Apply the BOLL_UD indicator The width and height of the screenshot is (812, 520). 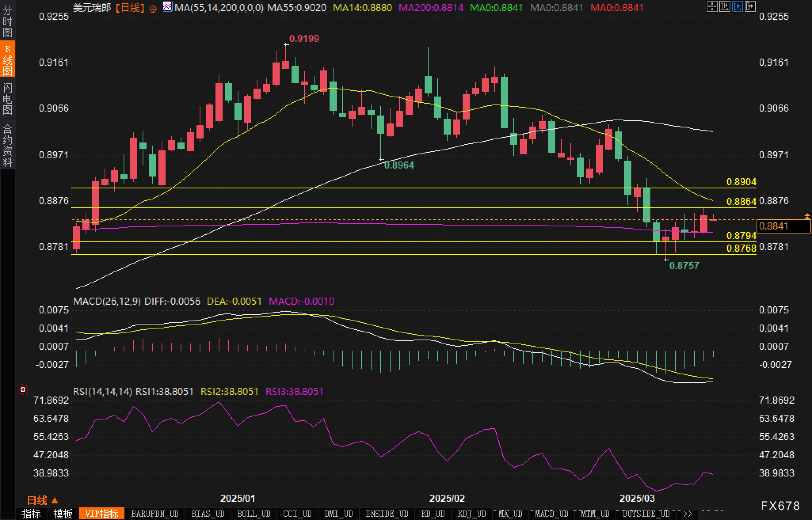pyautogui.click(x=254, y=514)
